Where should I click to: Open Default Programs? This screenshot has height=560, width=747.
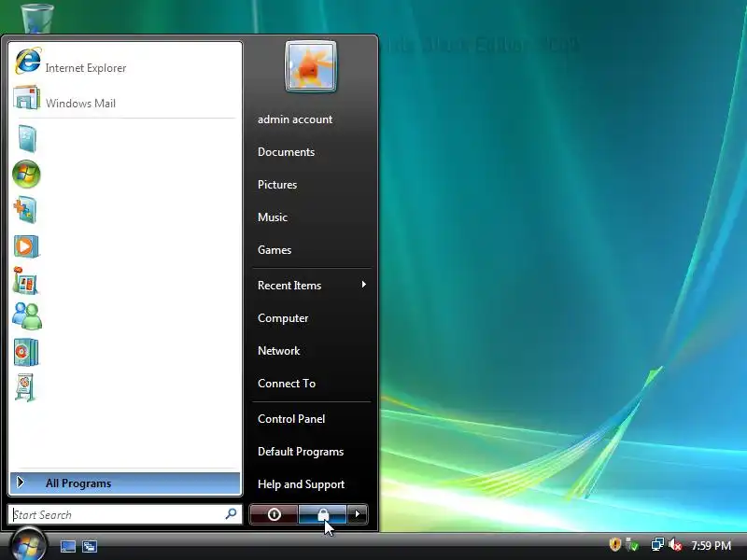pos(301,452)
